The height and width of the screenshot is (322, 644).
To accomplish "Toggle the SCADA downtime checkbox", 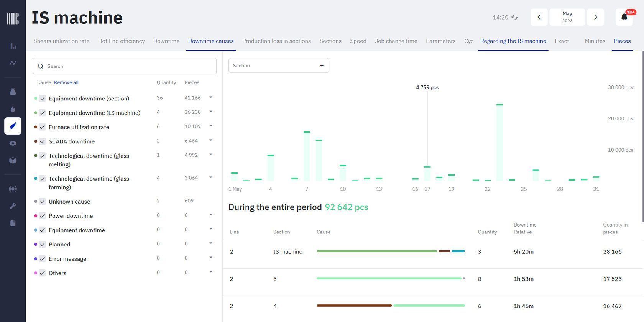I will click(42, 141).
